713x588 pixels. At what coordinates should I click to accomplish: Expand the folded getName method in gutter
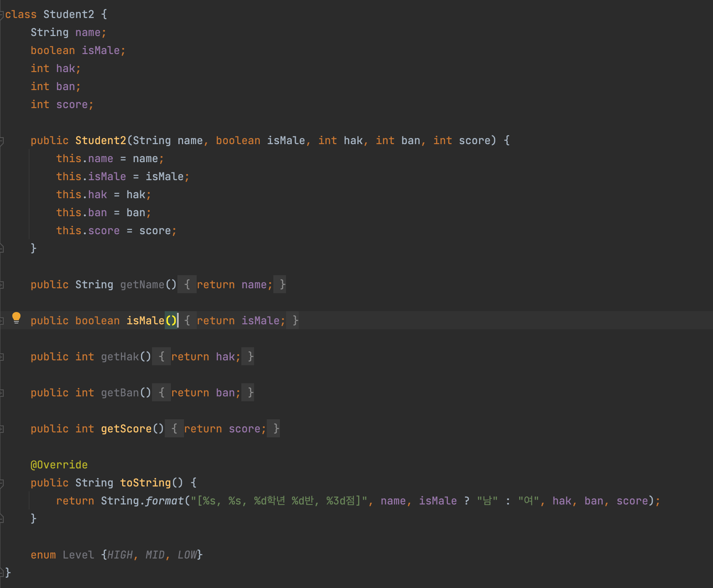point(2,285)
